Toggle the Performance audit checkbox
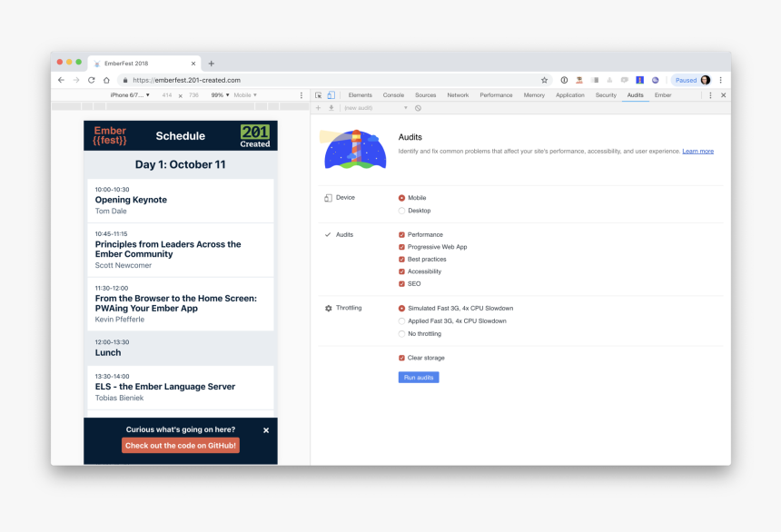This screenshot has width=781, height=532. 401,234
